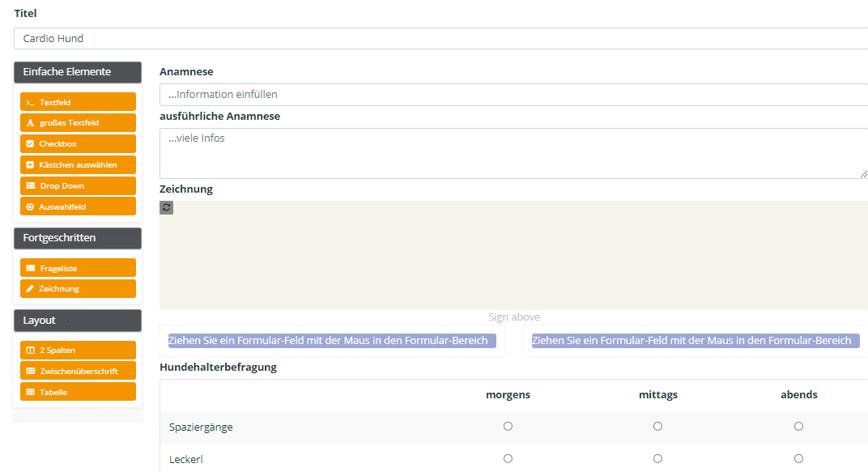Click the left column drop zone placeholder
This screenshot has width=868, height=472.
332,340
